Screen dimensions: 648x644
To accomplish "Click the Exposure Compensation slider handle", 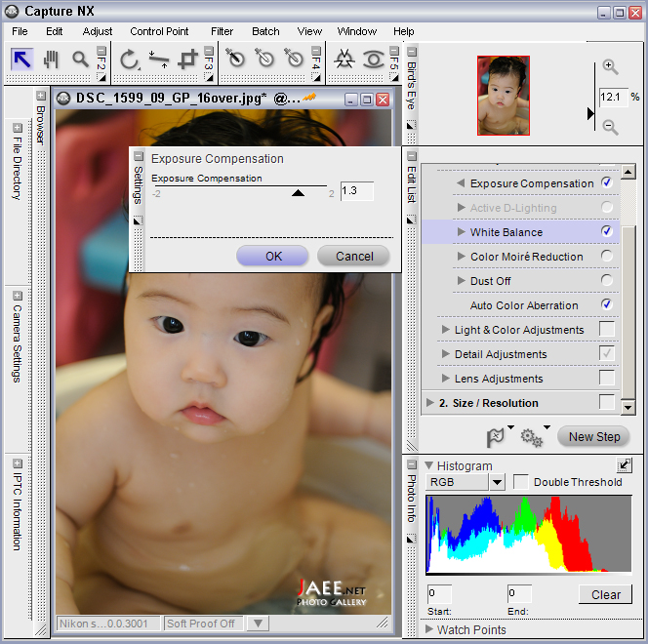I will 299,193.
